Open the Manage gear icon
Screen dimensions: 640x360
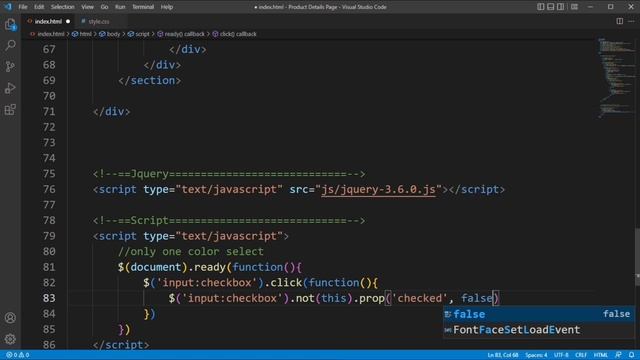pyautogui.click(x=10, y=339)
